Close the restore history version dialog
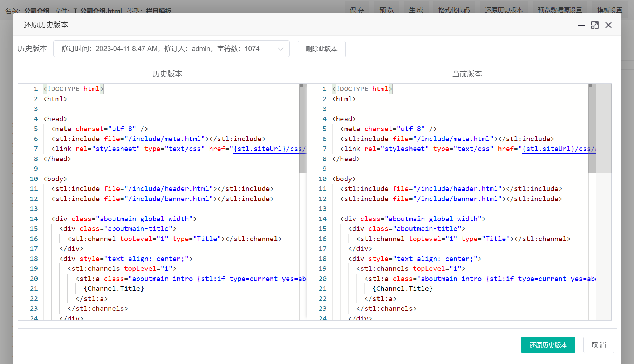634x364 pixels. (x=608, y=25)
